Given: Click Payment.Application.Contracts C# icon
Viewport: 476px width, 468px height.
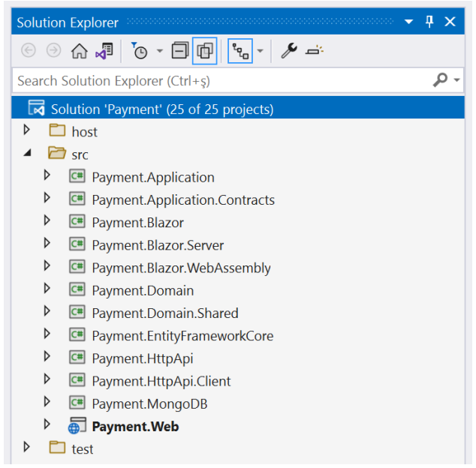Looking at the screenshot, I should 77,199.
